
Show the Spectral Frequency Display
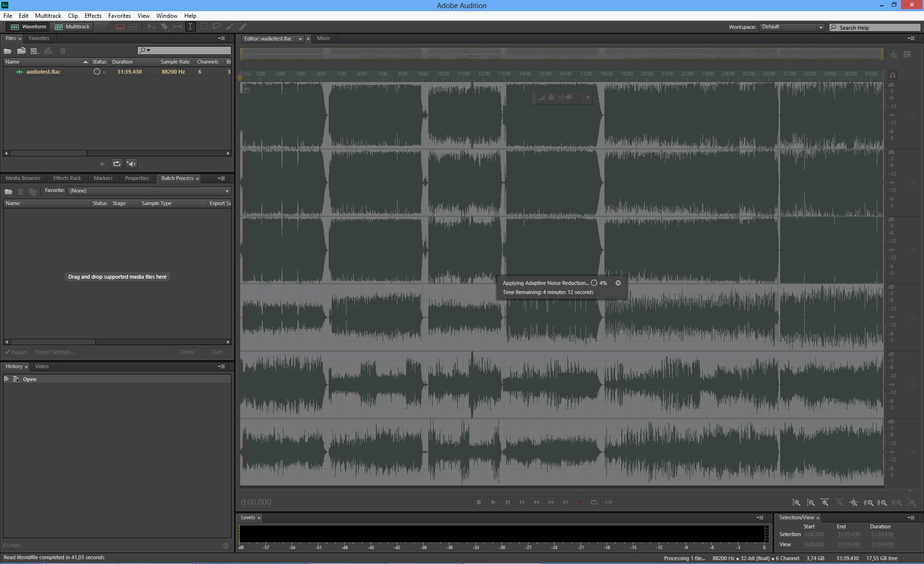(x=120, y=27)
